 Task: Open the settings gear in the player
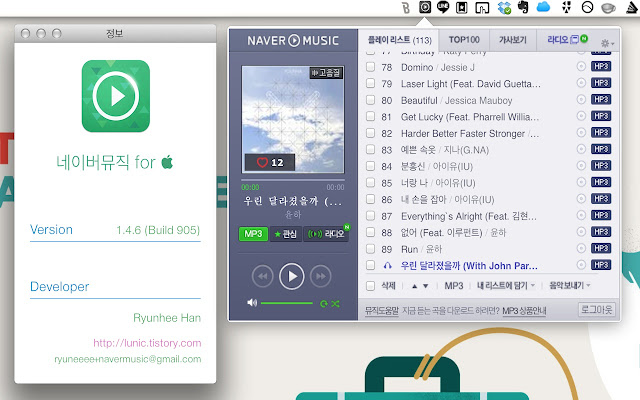point(607,43)
